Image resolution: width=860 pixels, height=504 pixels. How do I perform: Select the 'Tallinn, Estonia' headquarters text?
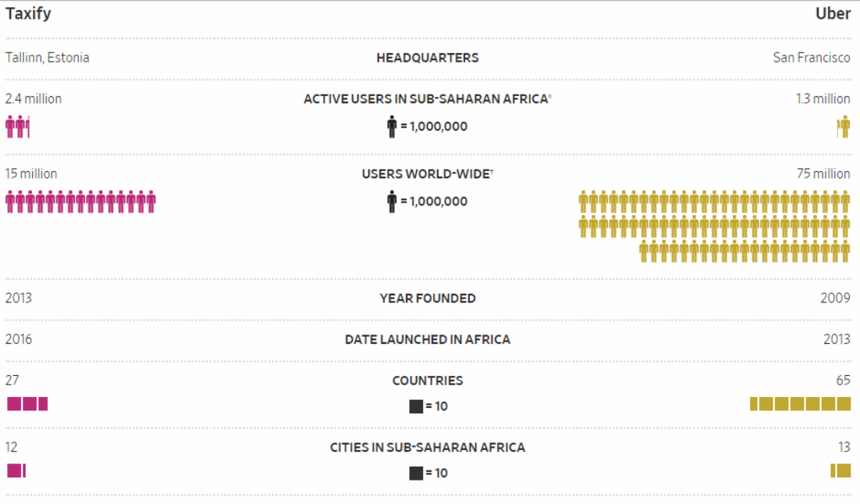point(47,58)
